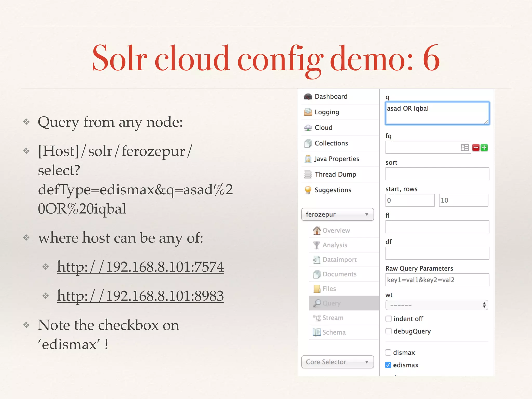Click the q text area resize handle
Screen dimensions: 532x399
[x=486, y=122]
